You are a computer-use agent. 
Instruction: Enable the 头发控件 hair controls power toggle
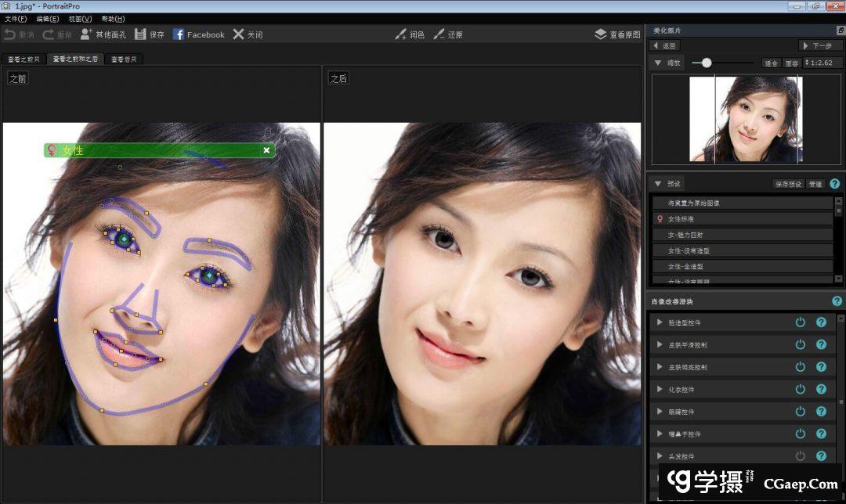(800, 456)
